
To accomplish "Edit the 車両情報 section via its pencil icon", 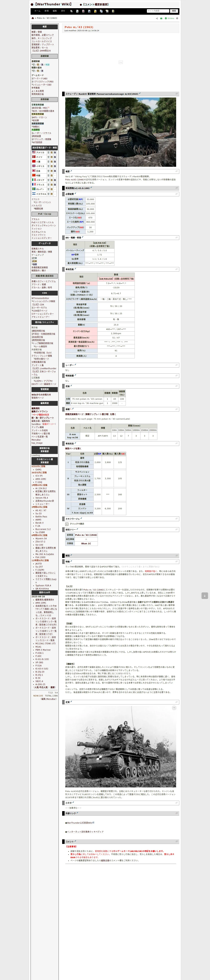I will (x=91, y=188).
